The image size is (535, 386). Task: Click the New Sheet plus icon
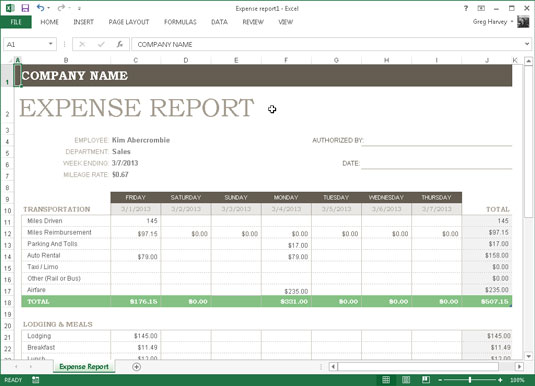click(136, 367)
